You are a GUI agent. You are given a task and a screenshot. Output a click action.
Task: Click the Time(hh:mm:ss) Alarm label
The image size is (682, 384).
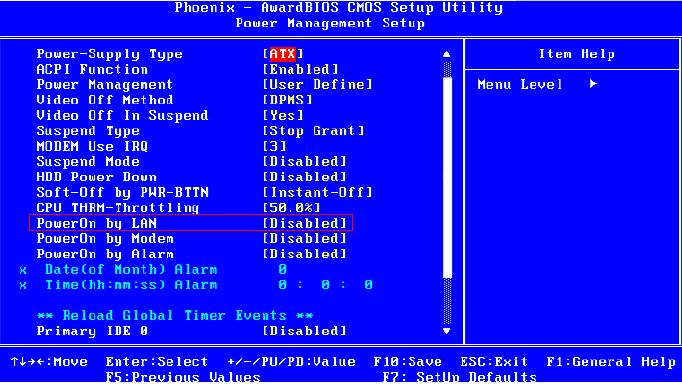131,285
